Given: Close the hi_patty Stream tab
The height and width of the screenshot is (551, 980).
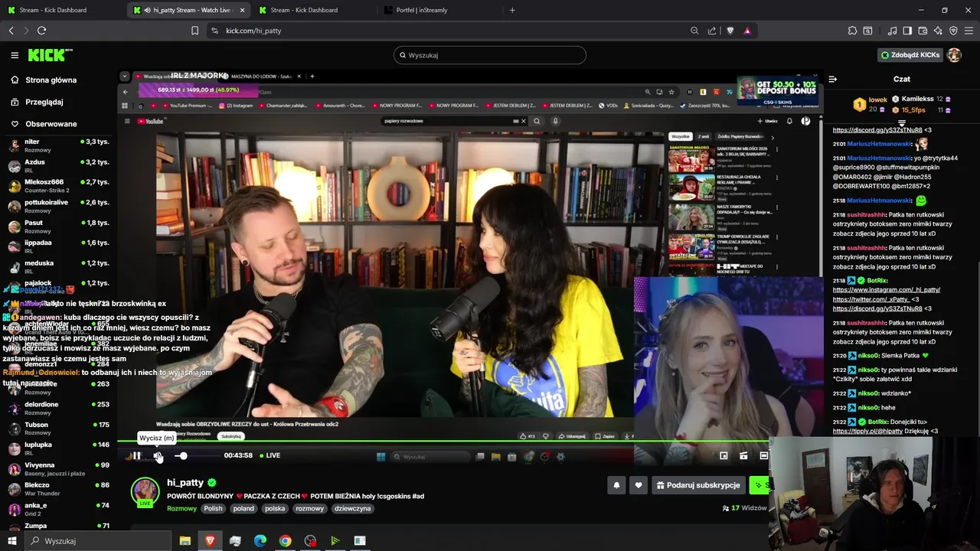Looking at the screenshot, I should coord(243,10).
